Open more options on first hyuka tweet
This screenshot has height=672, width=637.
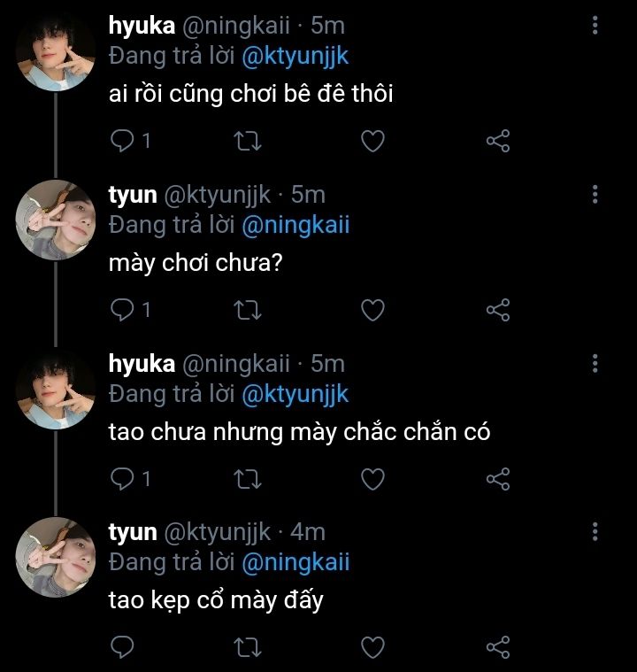595,26
